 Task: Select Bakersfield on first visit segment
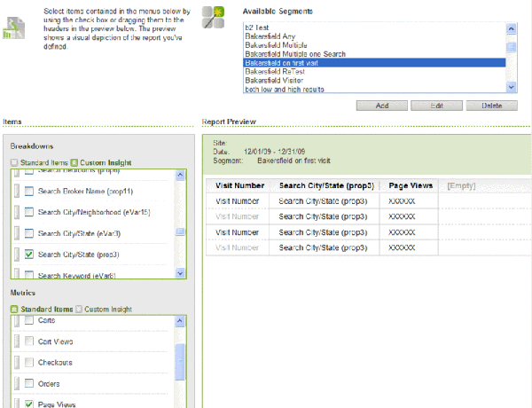374,63
